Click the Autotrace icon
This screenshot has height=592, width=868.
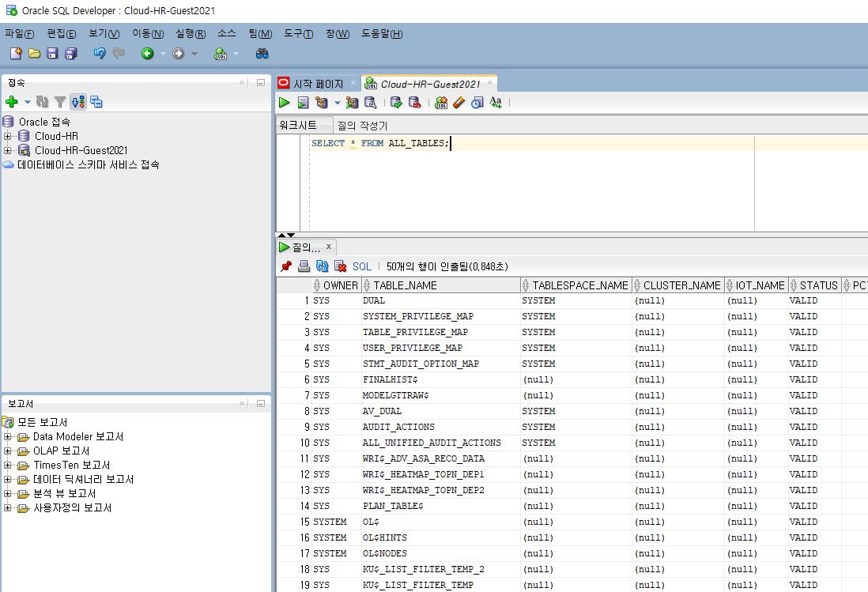[x=352, y=103]
